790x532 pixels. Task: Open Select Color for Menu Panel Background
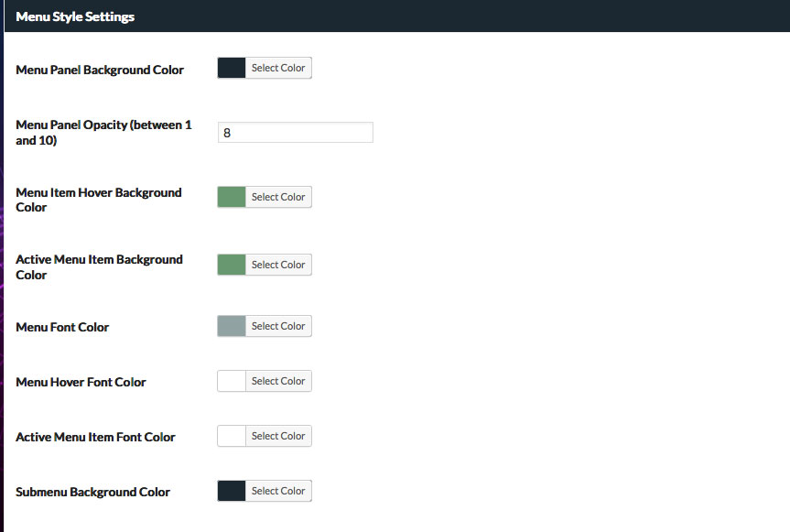tap(278, 68)
